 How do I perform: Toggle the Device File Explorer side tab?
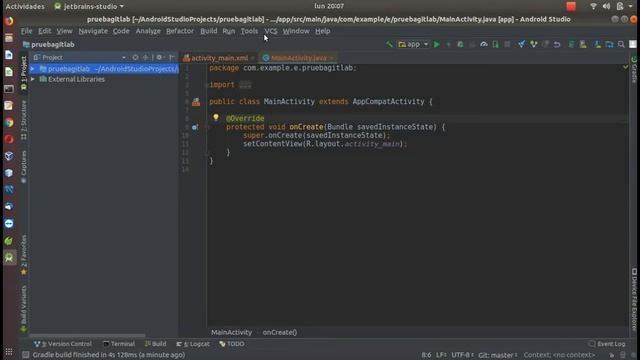pyautogui.click(x=634, y=299)
